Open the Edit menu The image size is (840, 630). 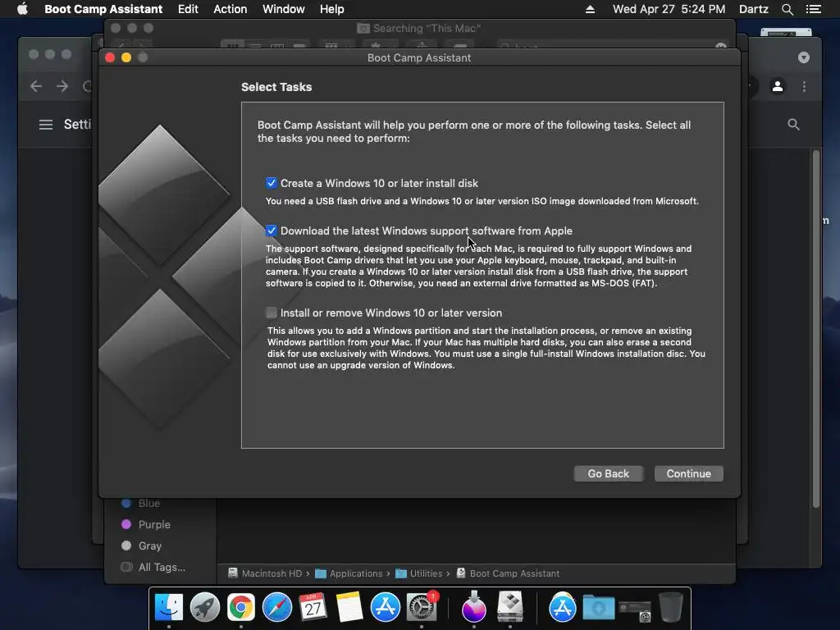click(188, 9)
